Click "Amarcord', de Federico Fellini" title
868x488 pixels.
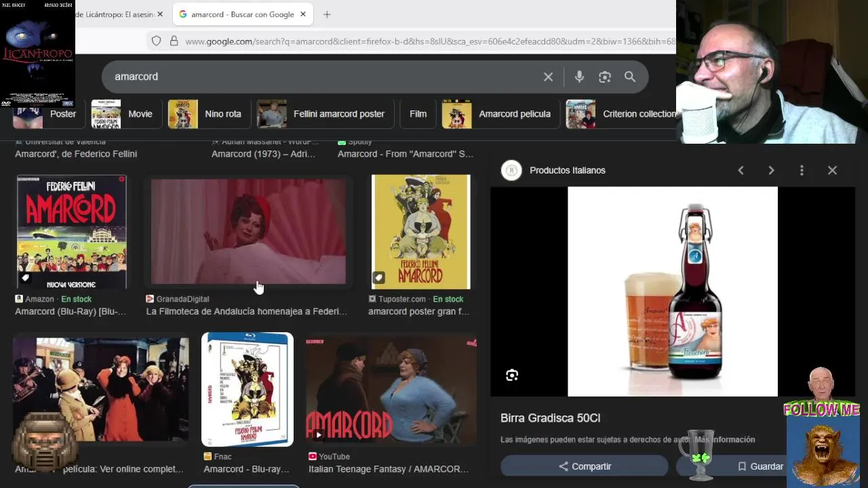click(76, 154)
